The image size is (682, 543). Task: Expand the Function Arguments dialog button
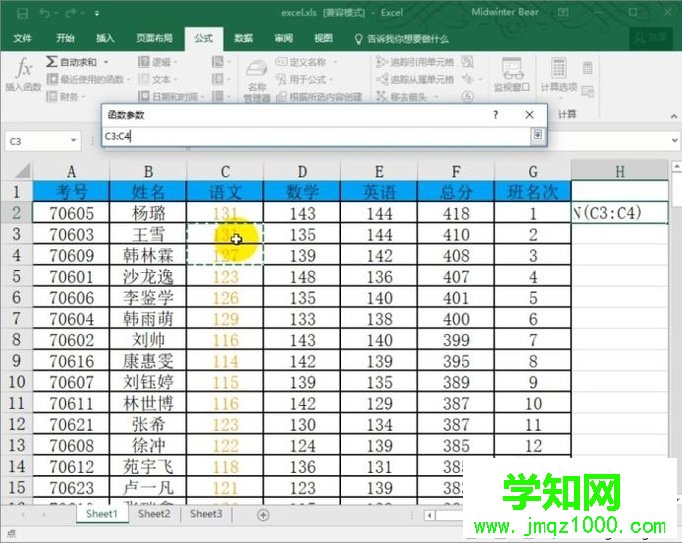coord(538,135)
